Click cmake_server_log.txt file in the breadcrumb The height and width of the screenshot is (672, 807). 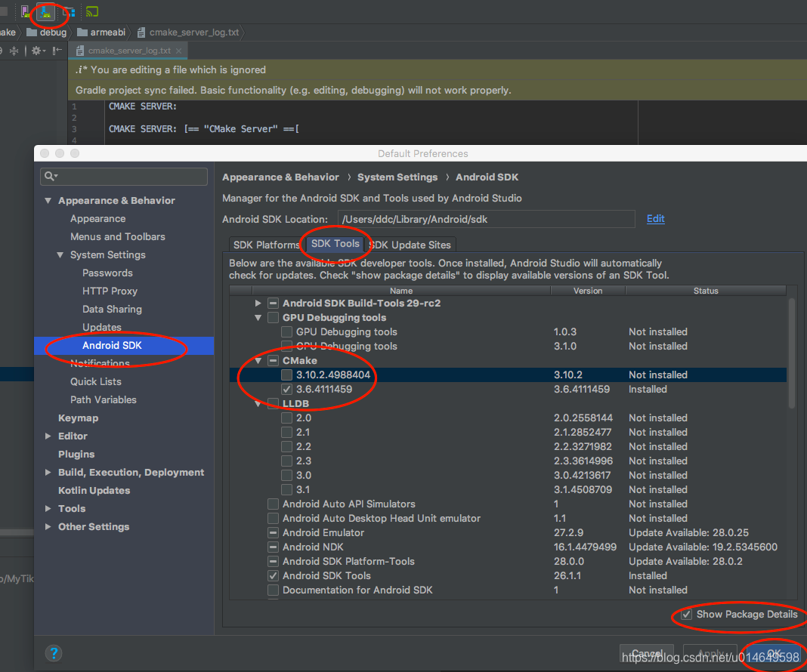pyautogui.click(x=188, y=32)
